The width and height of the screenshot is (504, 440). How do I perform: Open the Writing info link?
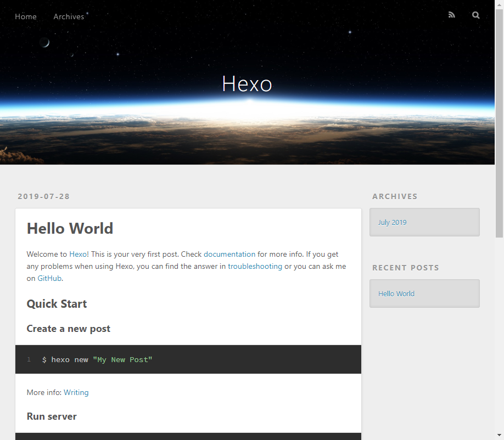point(76,392)
